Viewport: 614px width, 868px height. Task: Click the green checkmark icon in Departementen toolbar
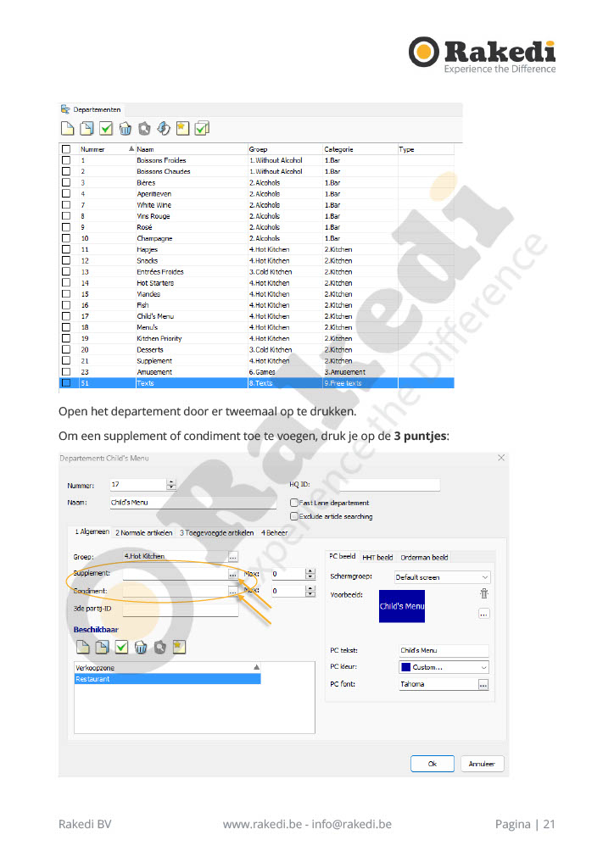(106, 129)
